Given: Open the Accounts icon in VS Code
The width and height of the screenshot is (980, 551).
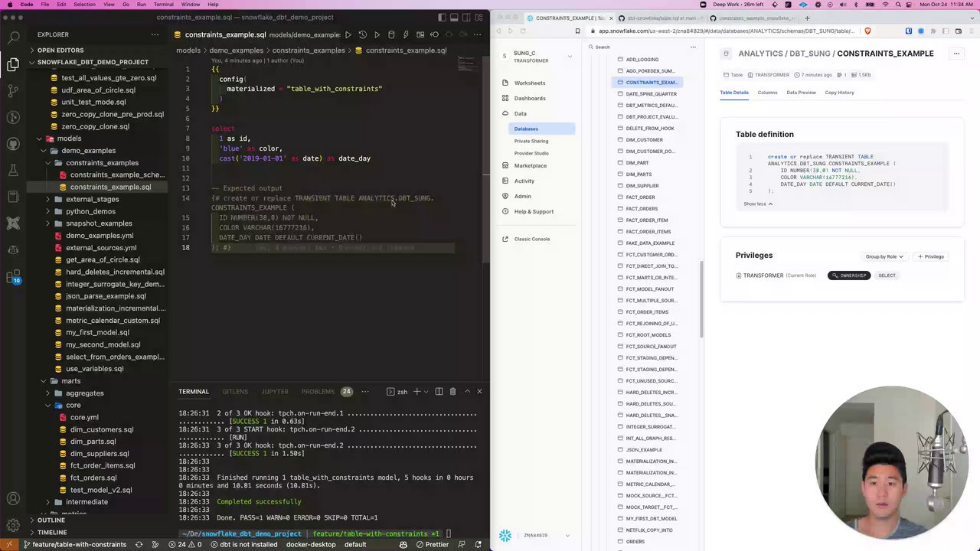Looking at the screenshot, I should 13,499.
